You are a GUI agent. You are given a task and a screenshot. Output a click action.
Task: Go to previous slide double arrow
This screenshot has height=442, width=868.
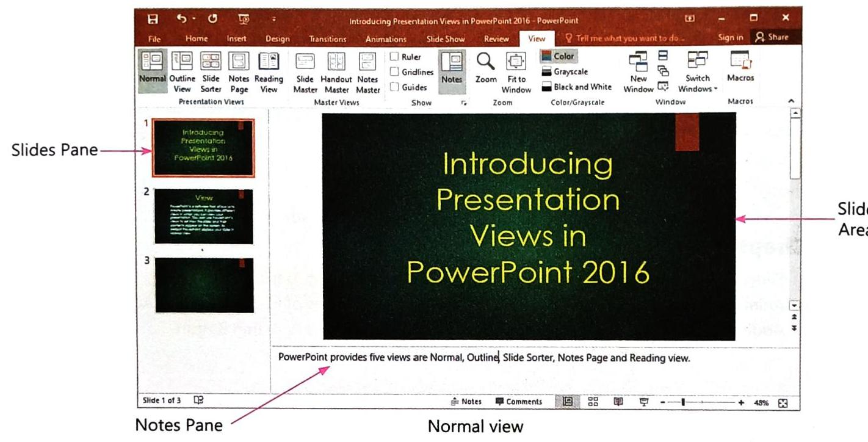pyautogui.click(x=794, y=317)
